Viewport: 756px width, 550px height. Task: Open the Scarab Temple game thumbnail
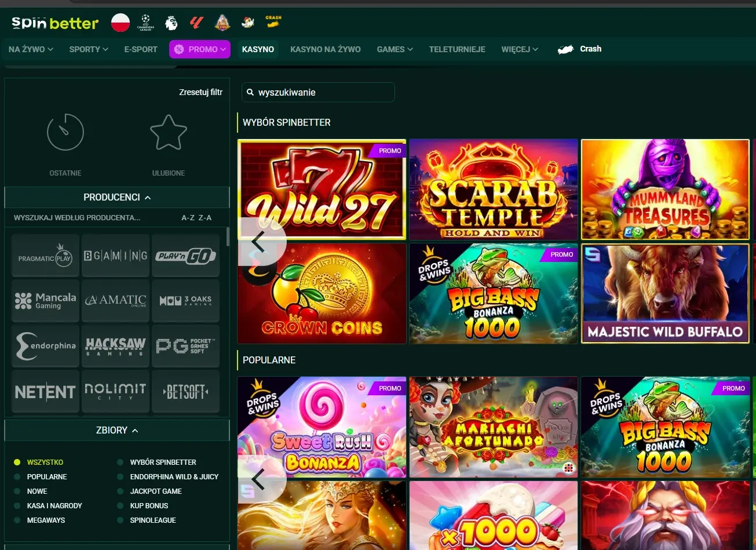point(494,190)
